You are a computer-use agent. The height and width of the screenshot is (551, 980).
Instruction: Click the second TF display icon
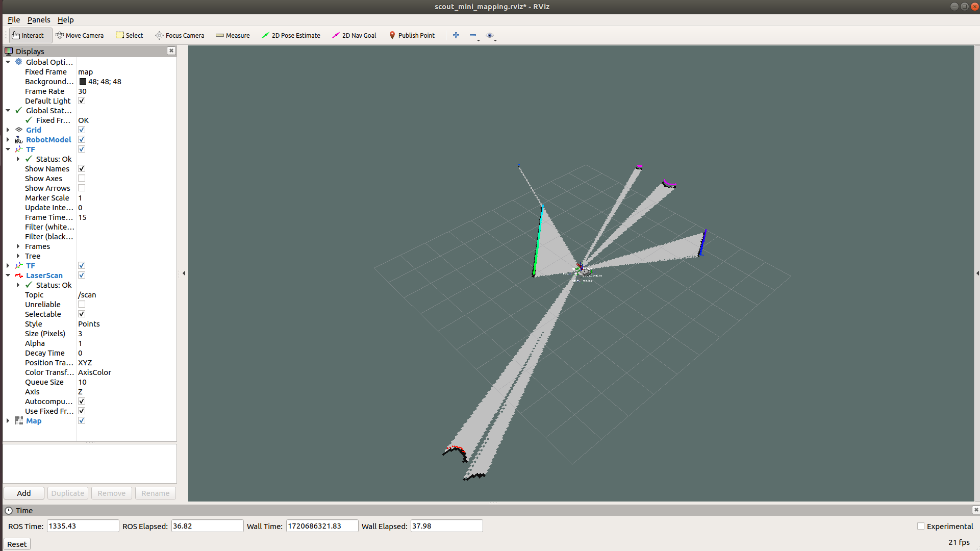pyautogui.click(x=19, y=265)
